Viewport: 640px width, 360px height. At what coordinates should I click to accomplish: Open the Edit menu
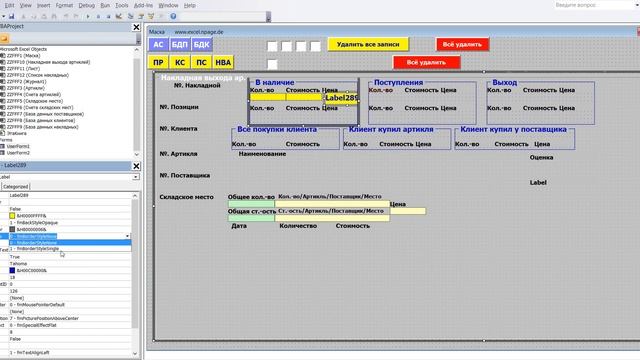9,5
